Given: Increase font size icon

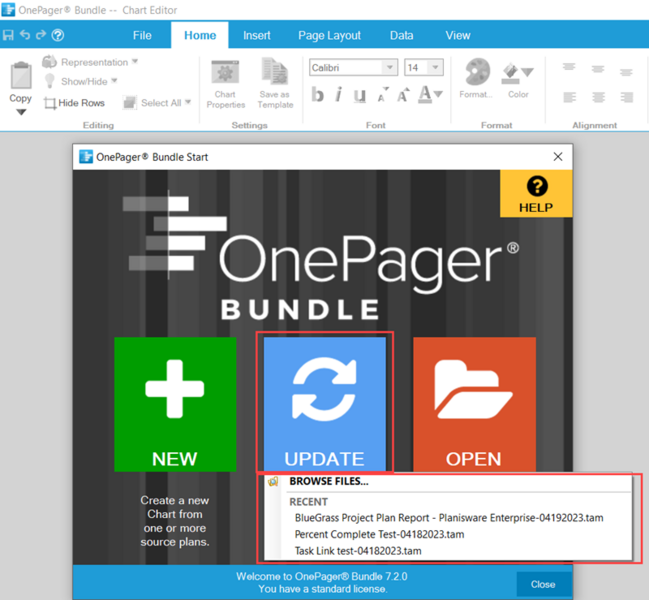Looking at the screenshot, I should point(403,95).
